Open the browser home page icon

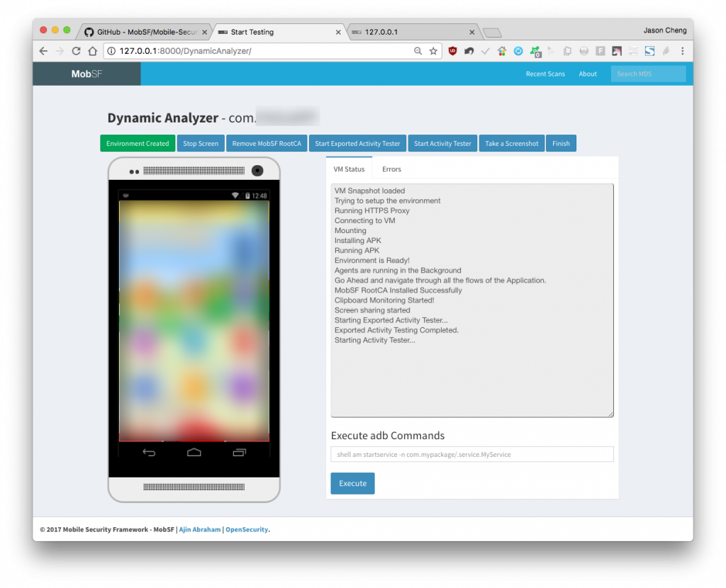click(x=93, y=51)
